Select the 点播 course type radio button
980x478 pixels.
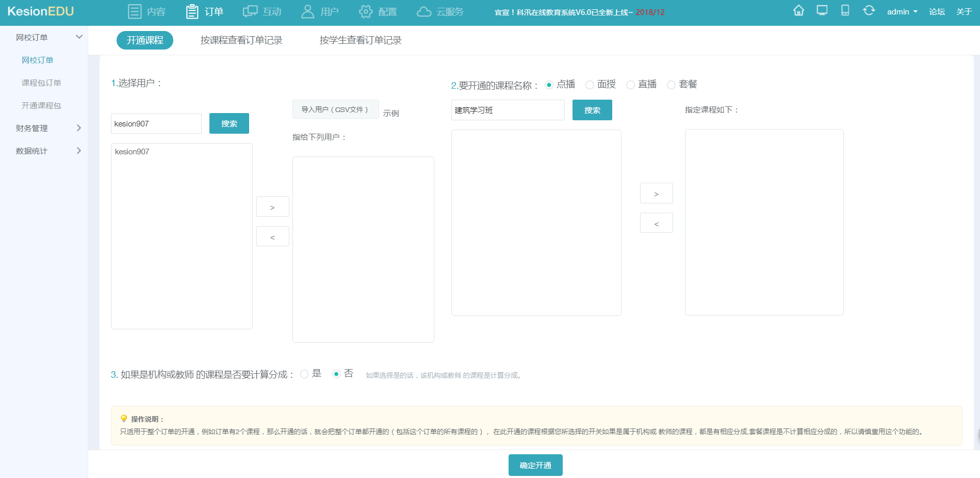[549, 85]
